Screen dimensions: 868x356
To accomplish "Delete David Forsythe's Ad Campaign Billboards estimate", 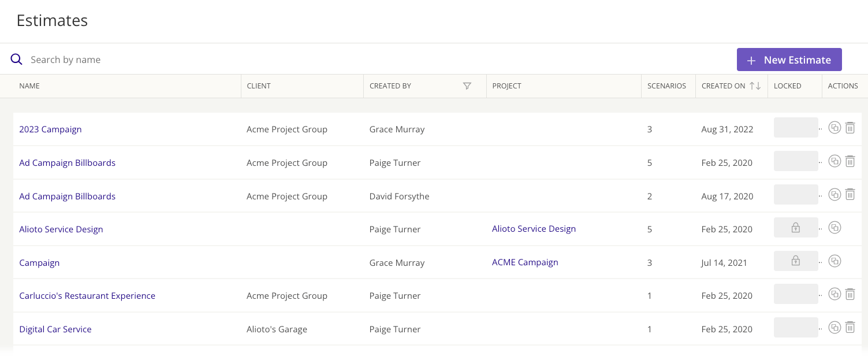I will coord(850,195).
